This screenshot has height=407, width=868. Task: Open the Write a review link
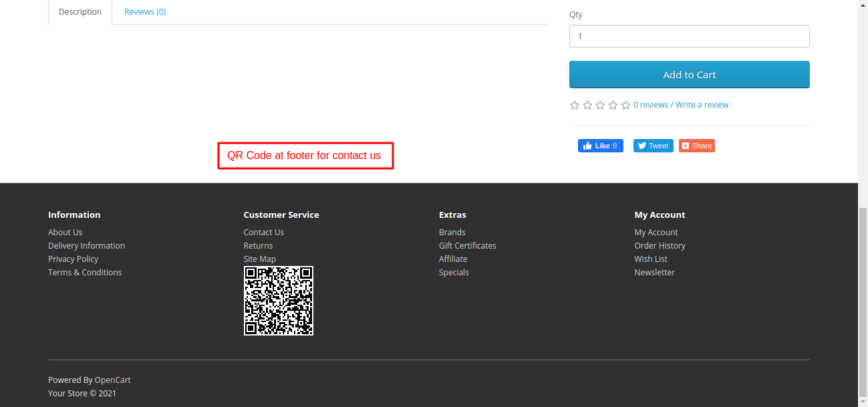(x=702, y=105)
